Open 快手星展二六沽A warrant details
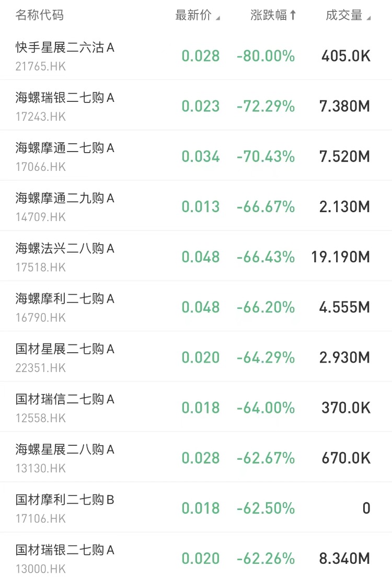The width and height of the screenshot is (392, 579). click(x=65, y=48)
